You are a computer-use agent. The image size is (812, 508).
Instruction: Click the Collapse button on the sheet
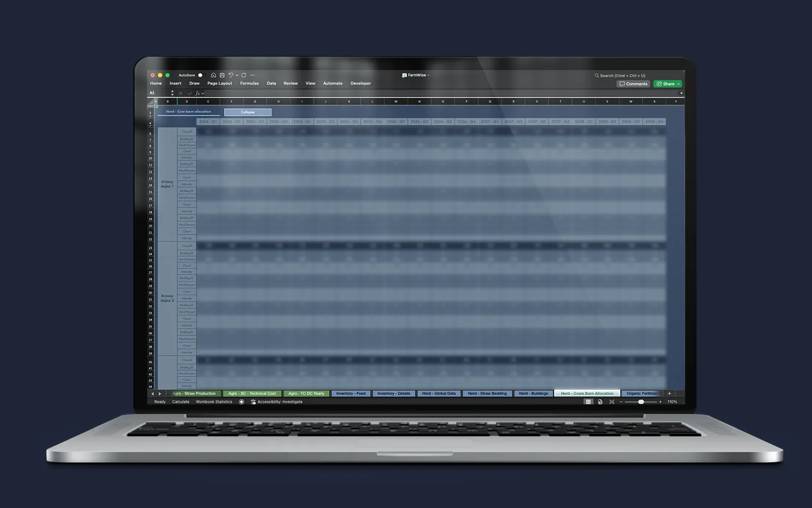[248, 112]
